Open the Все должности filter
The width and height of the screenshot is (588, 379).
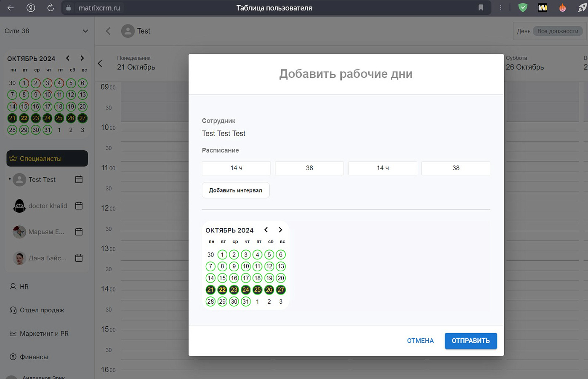point(558,31)
